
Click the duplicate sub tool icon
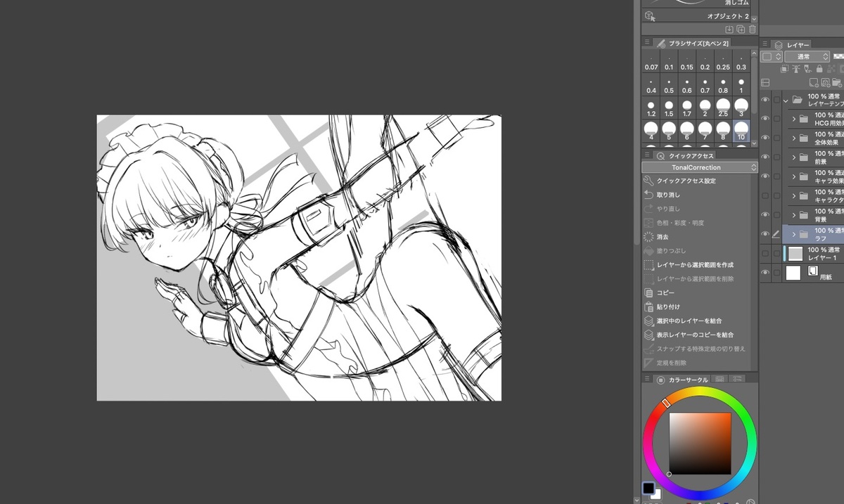pos(741,30)
